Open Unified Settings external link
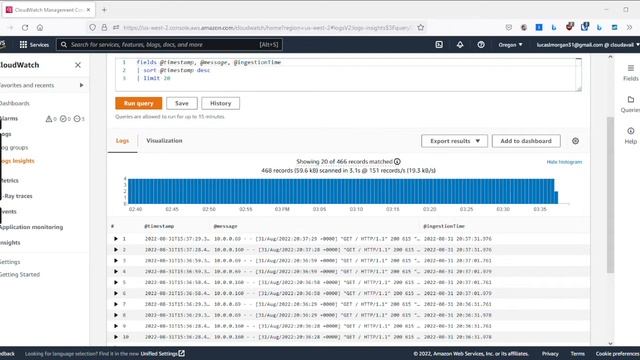This screenshot has width=640, height=360. pyautogui.click(x=162, y=353)
